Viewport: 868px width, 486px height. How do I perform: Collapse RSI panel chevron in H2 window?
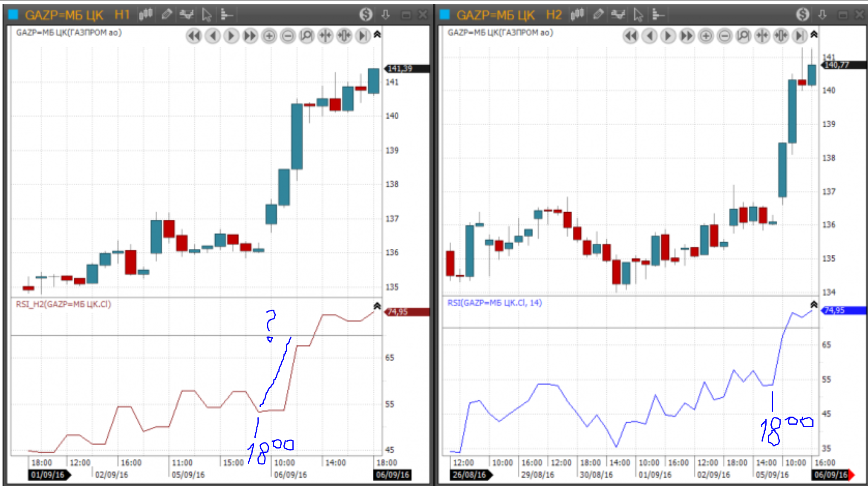point(814,304)
